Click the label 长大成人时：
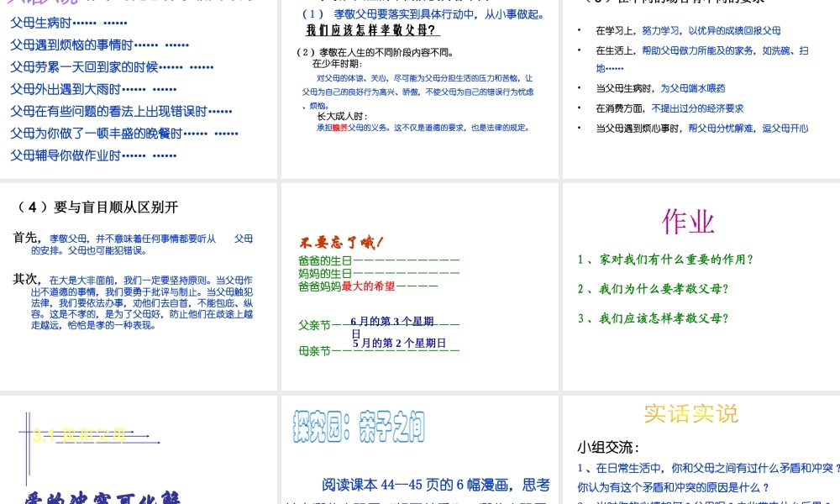 coord(343,116)
